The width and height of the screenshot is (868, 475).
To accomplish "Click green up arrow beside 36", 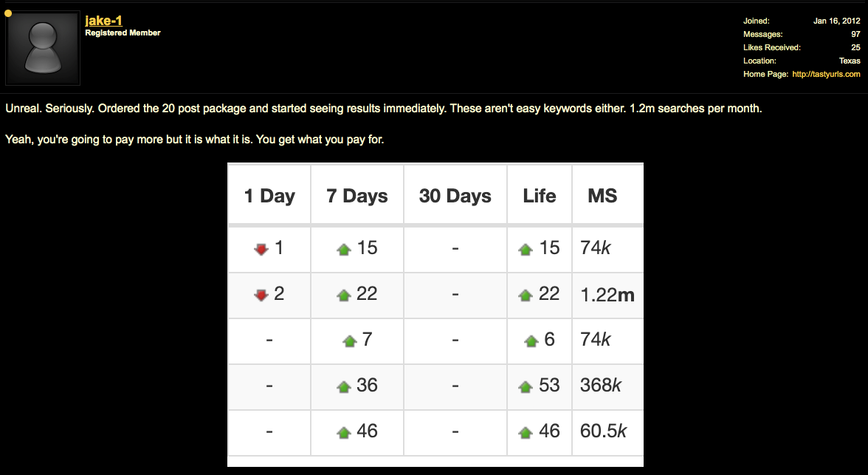I will 344,387.
